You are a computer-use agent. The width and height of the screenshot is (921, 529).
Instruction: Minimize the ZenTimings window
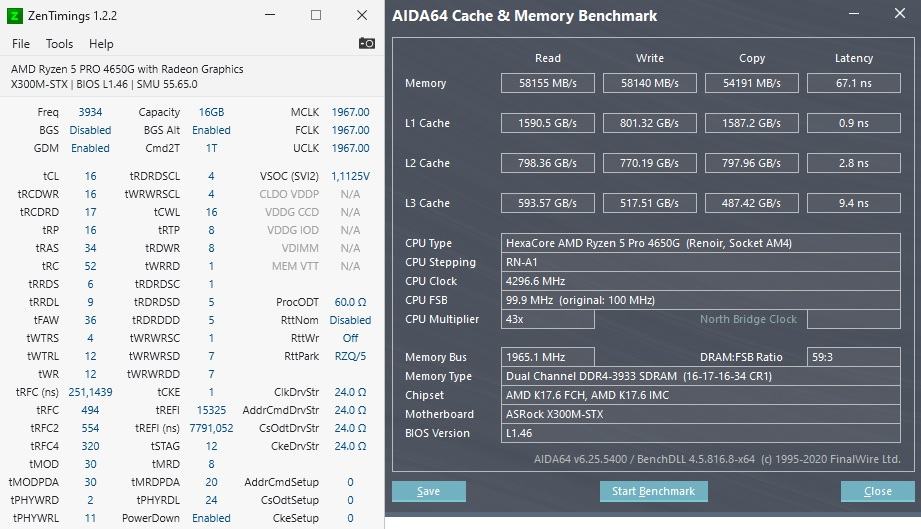pyautogui.click(x=270, y=15)
